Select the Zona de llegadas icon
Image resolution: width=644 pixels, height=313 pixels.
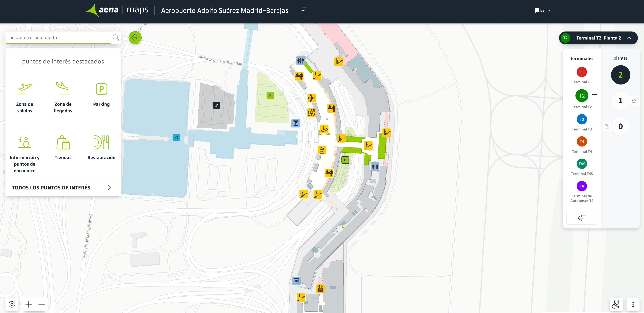(63, 89)
